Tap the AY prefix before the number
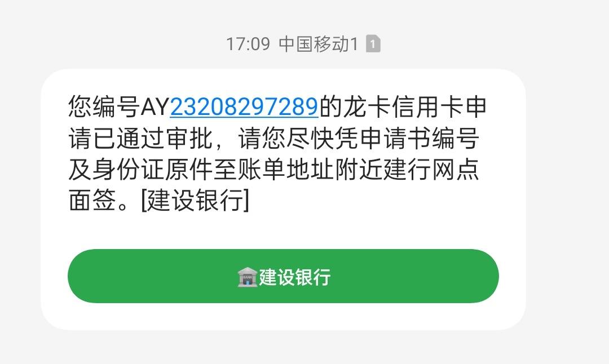This screenshot has width=609, height=364. point(155,106)
